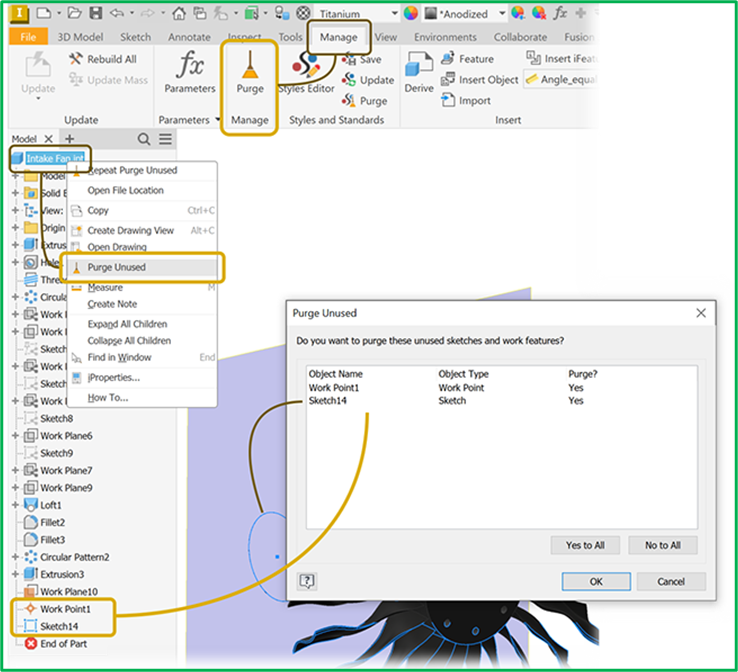Click the Redo arrow icon
Screen dimensions: 738x672
(x=148, y=13)
